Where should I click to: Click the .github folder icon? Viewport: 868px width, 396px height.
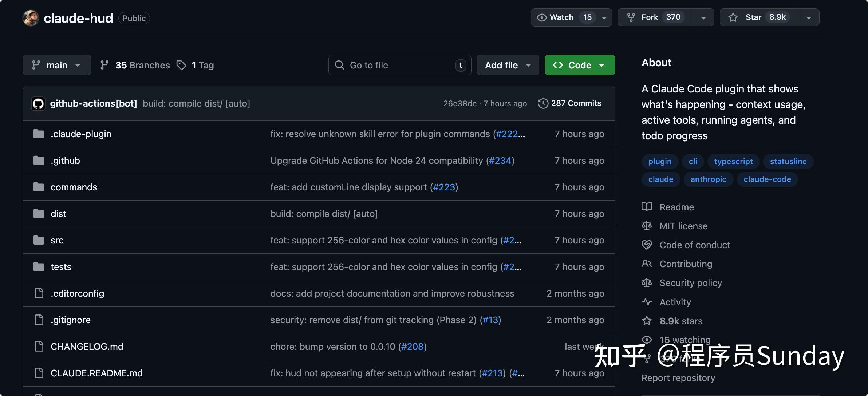coord(39,161)
